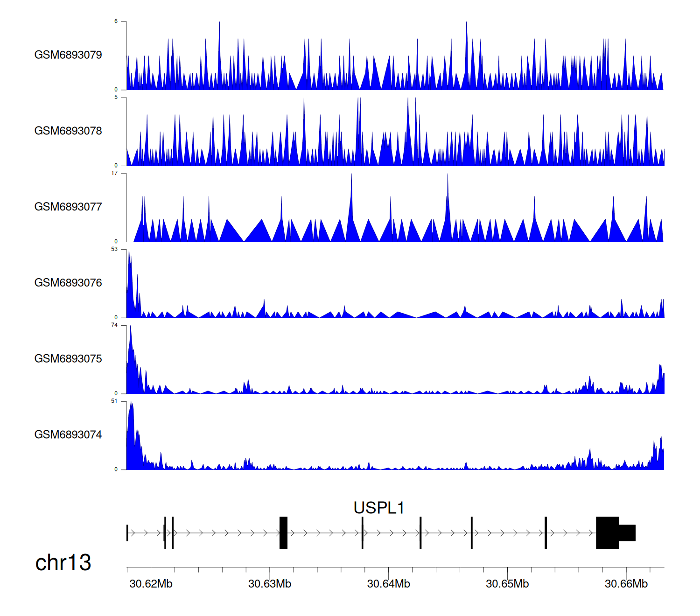Click the 30.63Mb axis position label

pyautogui.click(x=270, y=584)
